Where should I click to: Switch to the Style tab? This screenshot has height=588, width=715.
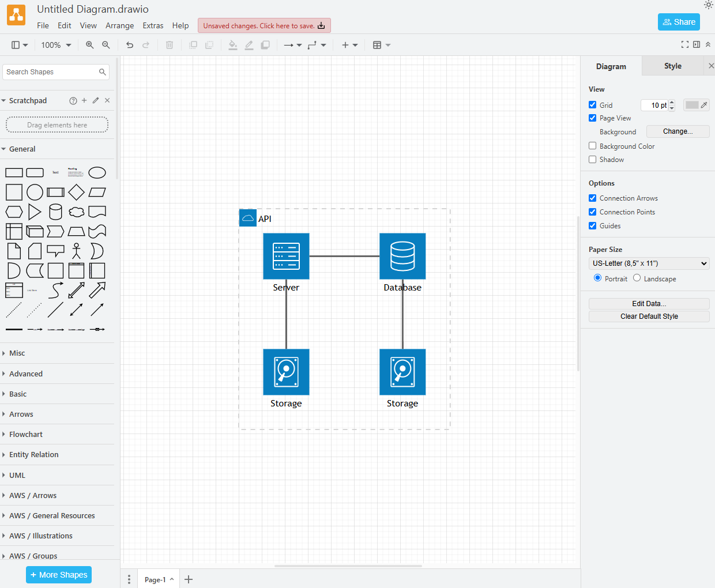pyautogui.click(x=672, y=66)
